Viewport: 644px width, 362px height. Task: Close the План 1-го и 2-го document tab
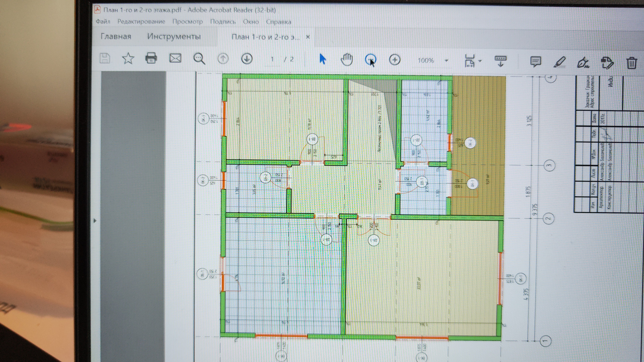click(308, 37)
